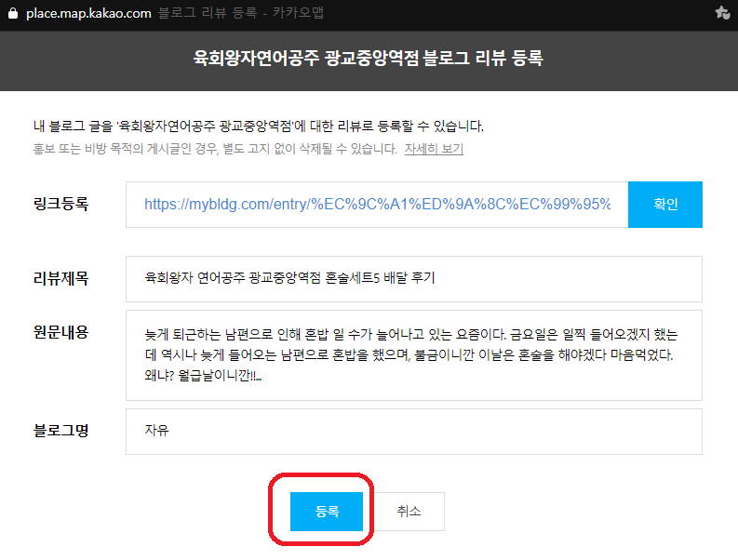738x560 pixels.
Task: Click the gray notice starting 홍보 또는 비방
Action: (x=215, y=149)
